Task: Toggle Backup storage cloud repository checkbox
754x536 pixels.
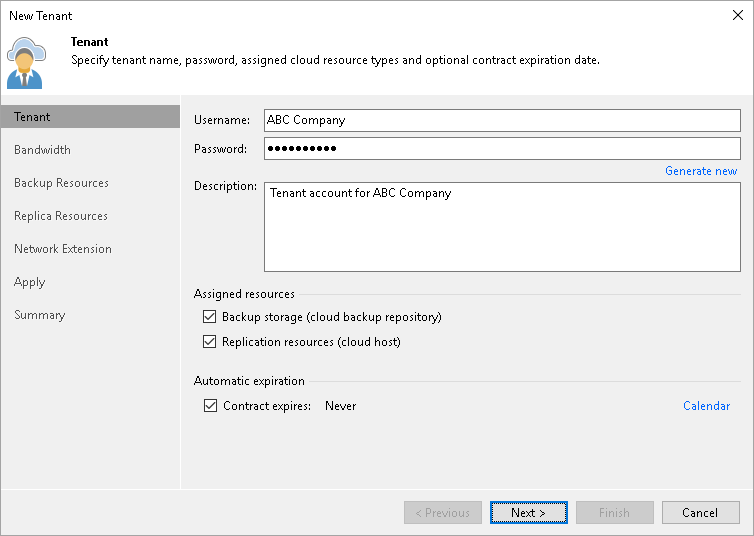Action: (210, 317)
